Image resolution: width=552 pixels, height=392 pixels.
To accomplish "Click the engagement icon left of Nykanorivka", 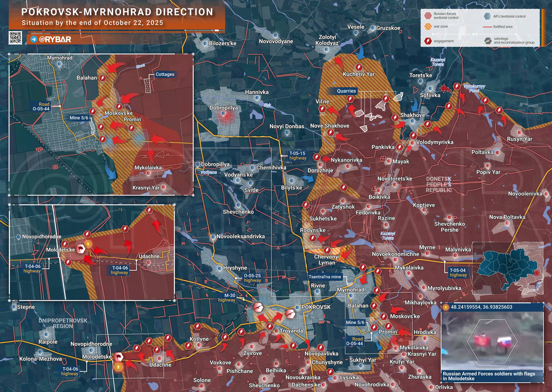I will coord(317,157).
